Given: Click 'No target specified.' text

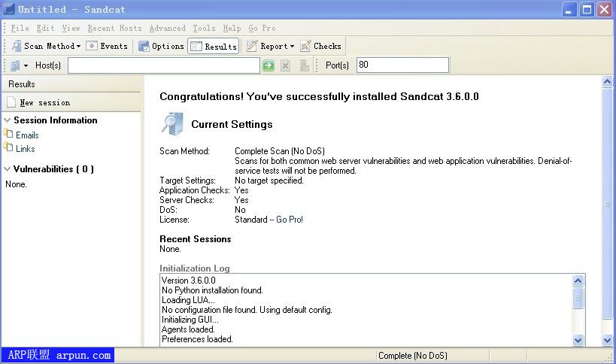Looking at the screenshot, I should click(x=269, y=180).
